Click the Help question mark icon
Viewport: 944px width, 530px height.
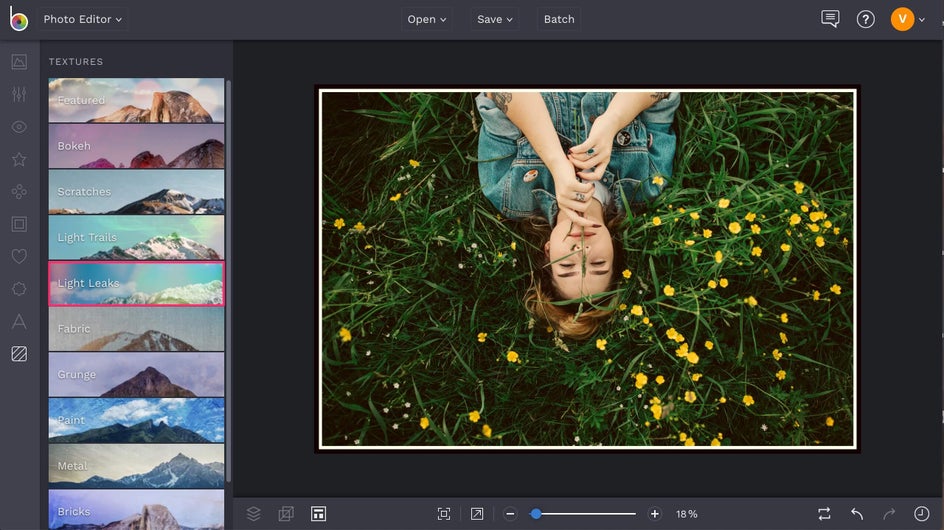pyautogui.click(x=866, y=19)
